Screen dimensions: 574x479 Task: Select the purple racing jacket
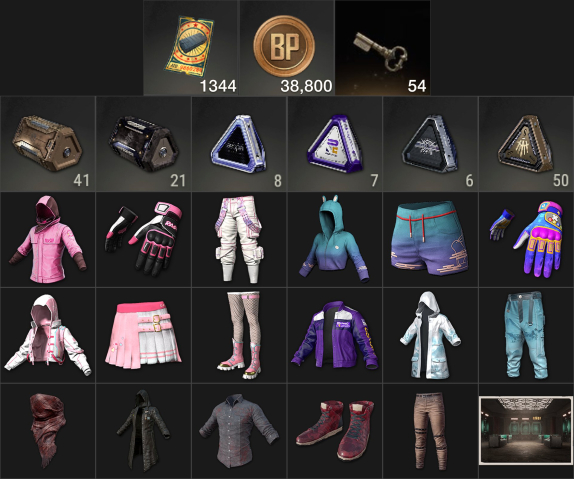point(335,335)
